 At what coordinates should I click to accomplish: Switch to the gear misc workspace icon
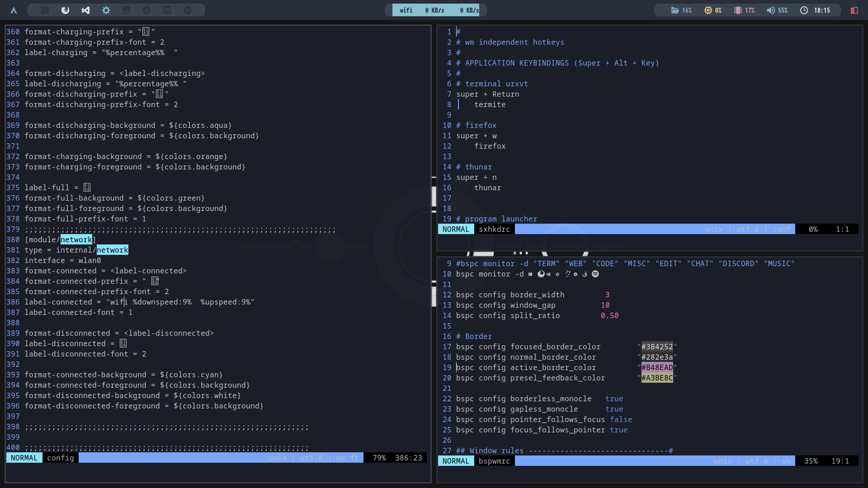[106, 10]
